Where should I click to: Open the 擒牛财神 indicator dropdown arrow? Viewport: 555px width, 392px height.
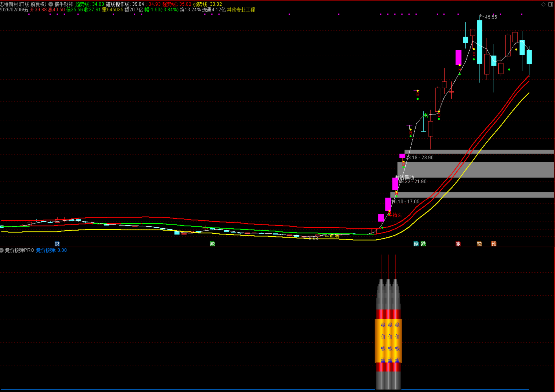[x=51, y=4]
